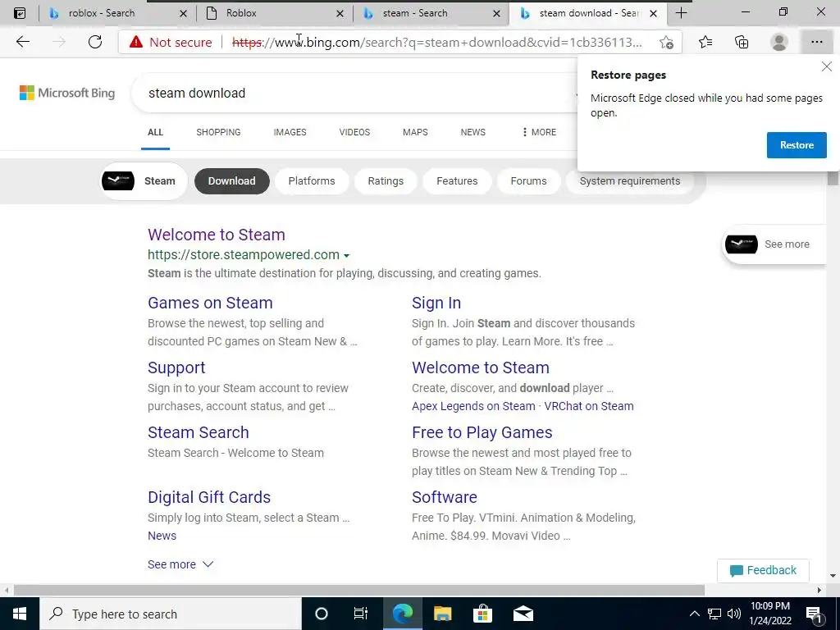Open the Games on Steam link
This screenshot has height=630, width=840.
(210, 303)
